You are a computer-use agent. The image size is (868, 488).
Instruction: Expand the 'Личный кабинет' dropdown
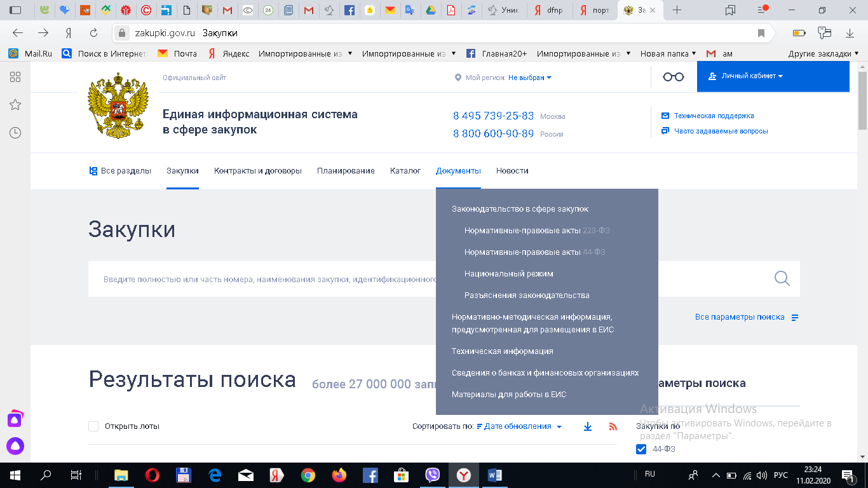(752, 76)
